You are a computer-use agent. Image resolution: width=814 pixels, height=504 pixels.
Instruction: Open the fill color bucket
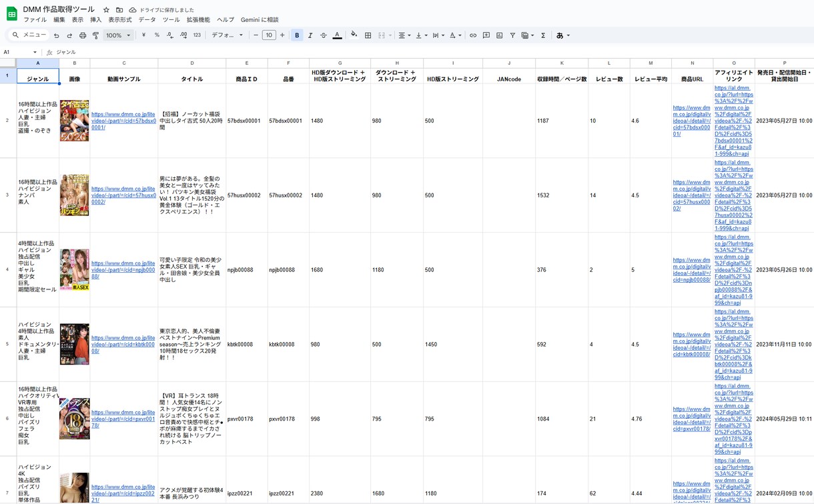pos(354,35)
